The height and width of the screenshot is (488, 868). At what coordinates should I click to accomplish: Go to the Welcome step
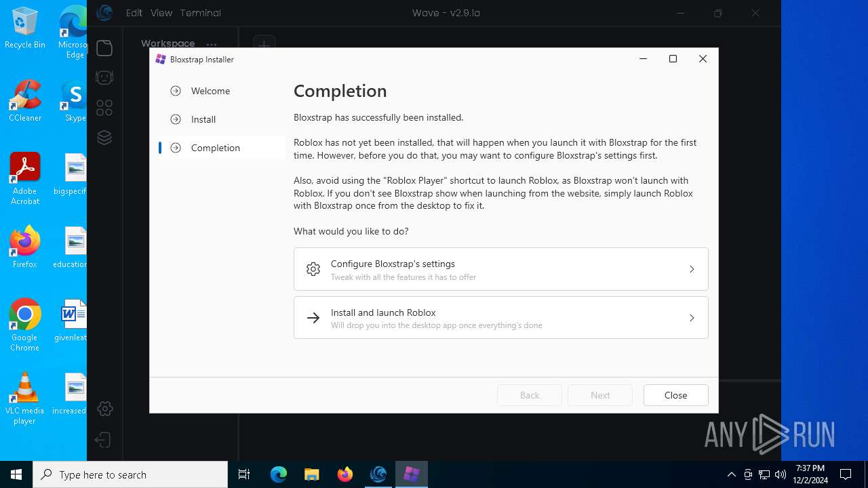(x=221, y=91)
